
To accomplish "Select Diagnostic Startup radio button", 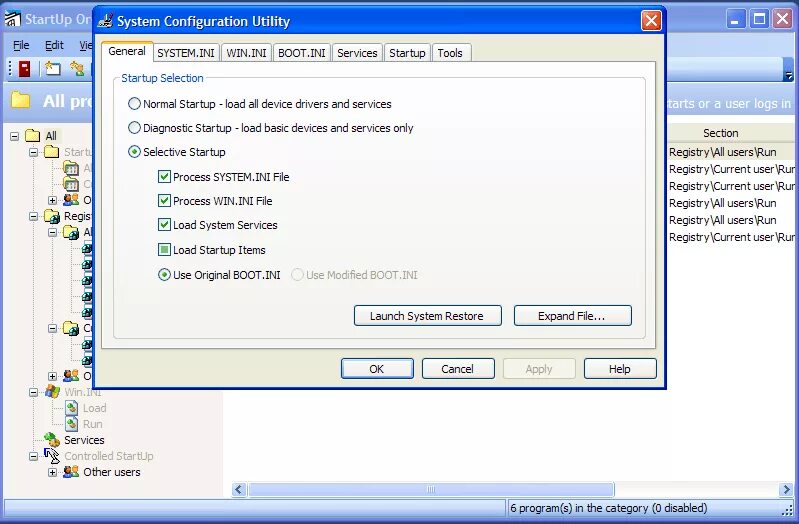I will coord(134,127).
